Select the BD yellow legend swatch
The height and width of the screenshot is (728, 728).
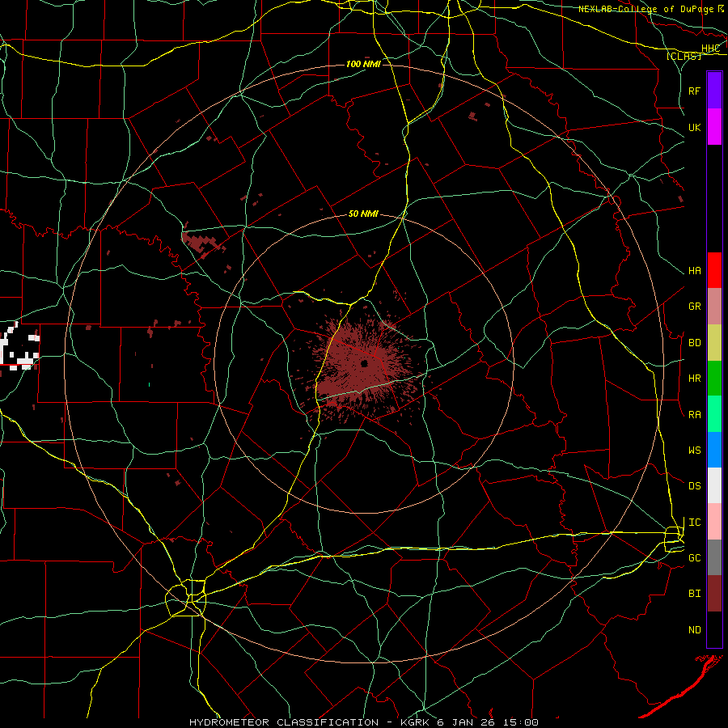(x=714, y=343)
